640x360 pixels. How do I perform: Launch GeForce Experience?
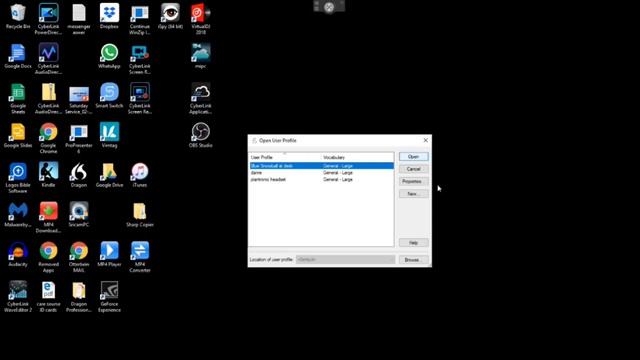(x=109, y=296)
